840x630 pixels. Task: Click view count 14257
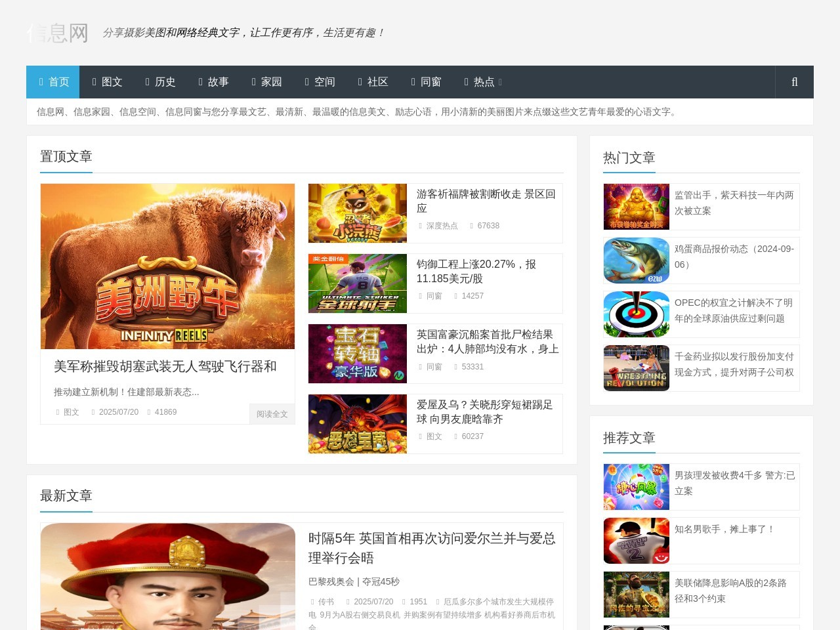coord(472,296)
